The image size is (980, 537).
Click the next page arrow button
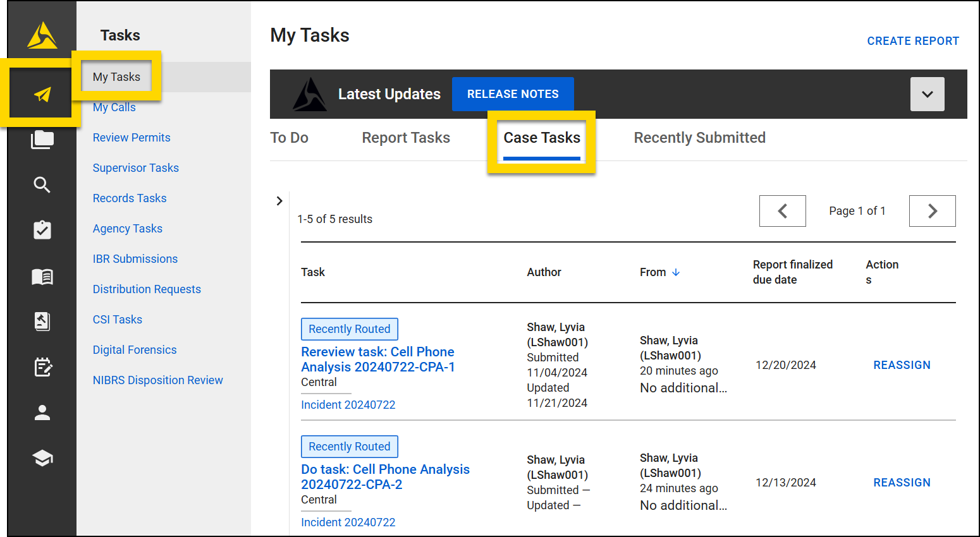tap(932, 210)
